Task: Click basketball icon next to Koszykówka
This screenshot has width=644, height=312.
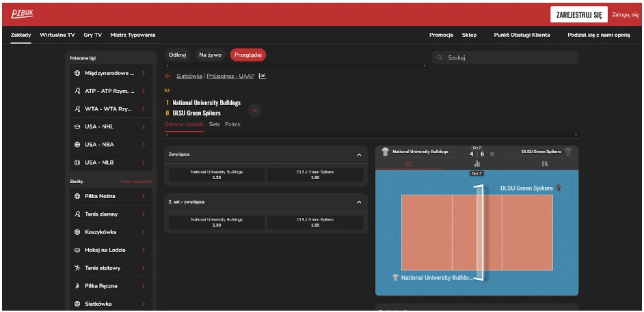Action: point(77,232)
